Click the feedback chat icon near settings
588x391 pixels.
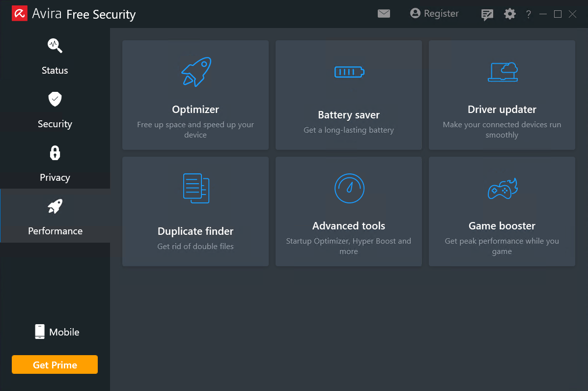[x=487, y=14]
